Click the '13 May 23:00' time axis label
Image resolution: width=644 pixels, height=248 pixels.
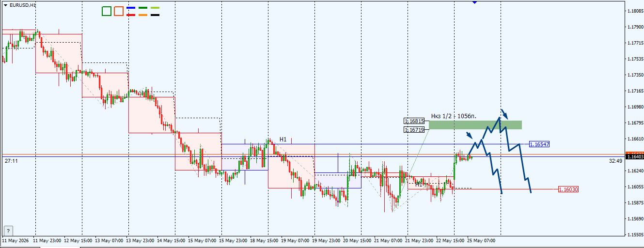click(141, 240)
